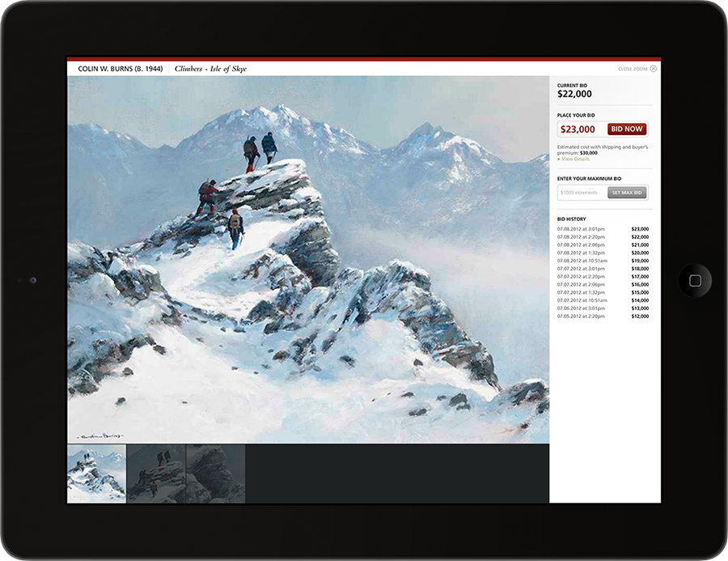The height and width of the screenshot is (561, 728).
Task: Click bid history row 07.05.2012 at 2:20pm
Action: (603, 316)
